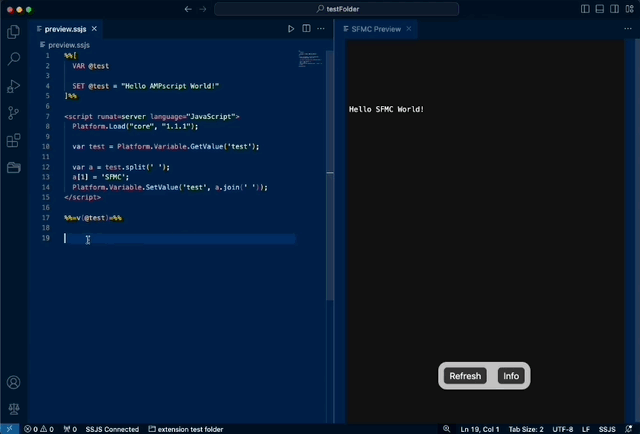Change LF end of line sequence
This screenshot has height=434, width=640.
[x=586, y=429]
